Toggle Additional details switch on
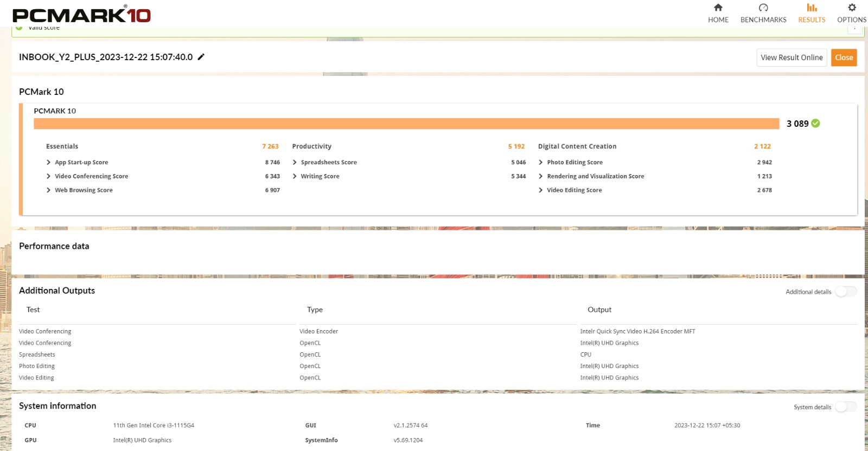The width and height of the screenshot is (868, 451). (x=845, y=292)
